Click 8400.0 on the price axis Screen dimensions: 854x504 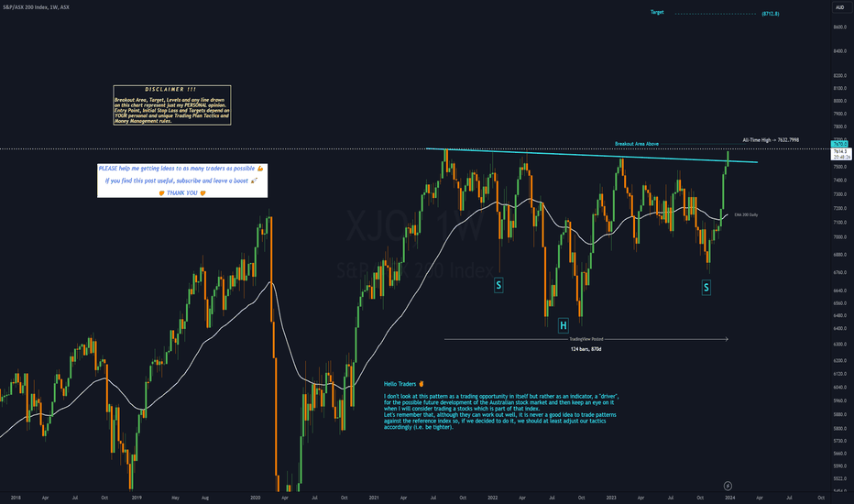[x=840, y=51]
